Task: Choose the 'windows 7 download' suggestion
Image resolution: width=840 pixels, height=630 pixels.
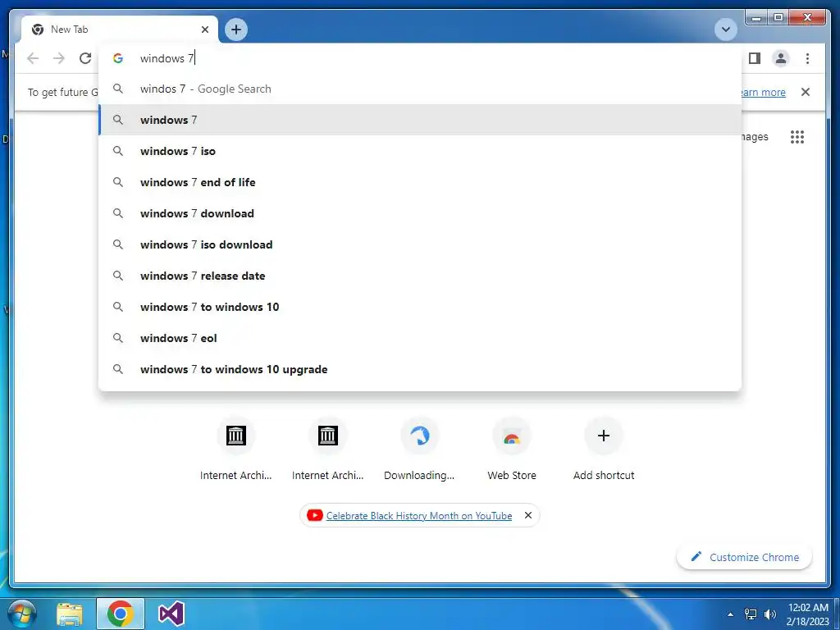Action: point(420,213)
